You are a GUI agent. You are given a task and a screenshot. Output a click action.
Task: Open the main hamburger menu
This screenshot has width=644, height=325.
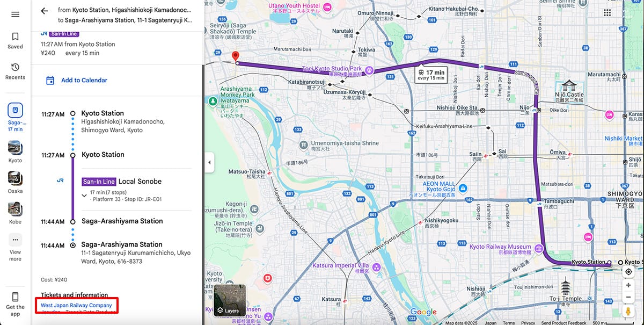[x=14, y=15]
